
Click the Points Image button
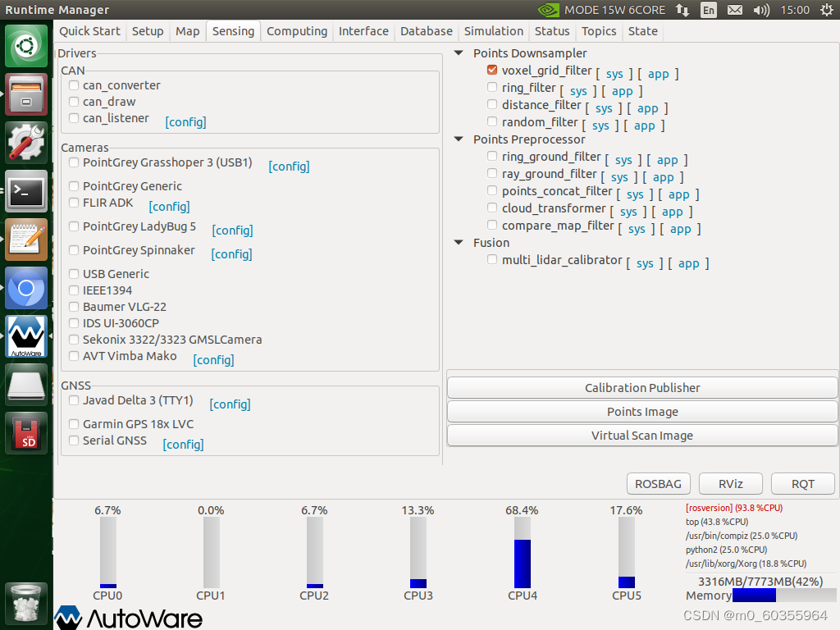(x=641, y=412)
